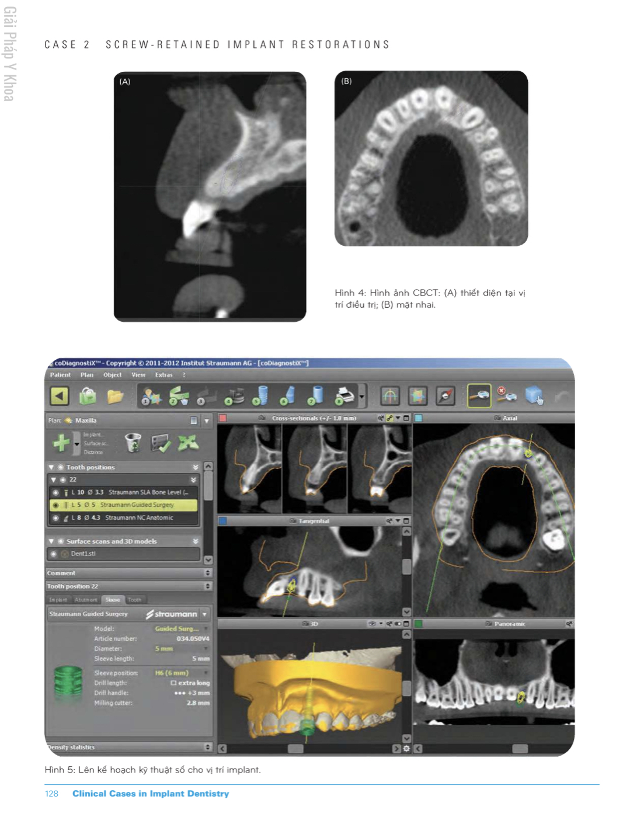
Task: Toggle the highlighted link icon in Cross-sectionals header
Action: (390, 418)
